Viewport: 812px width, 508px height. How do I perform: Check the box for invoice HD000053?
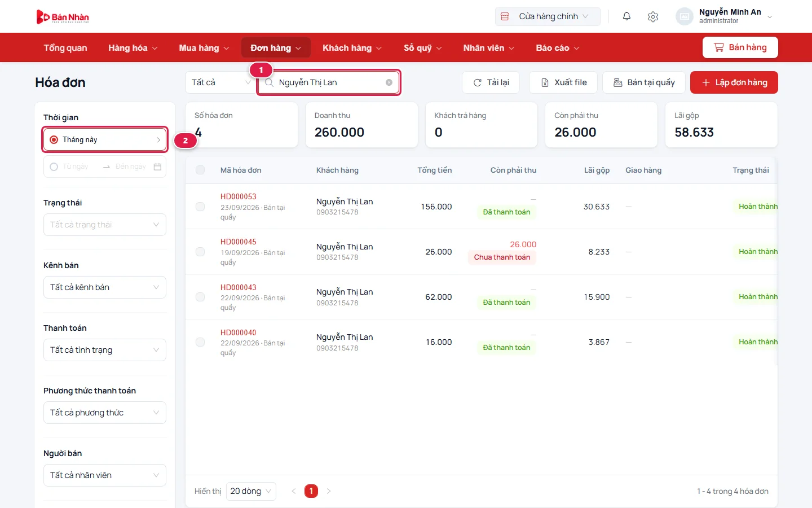(200, 207)
